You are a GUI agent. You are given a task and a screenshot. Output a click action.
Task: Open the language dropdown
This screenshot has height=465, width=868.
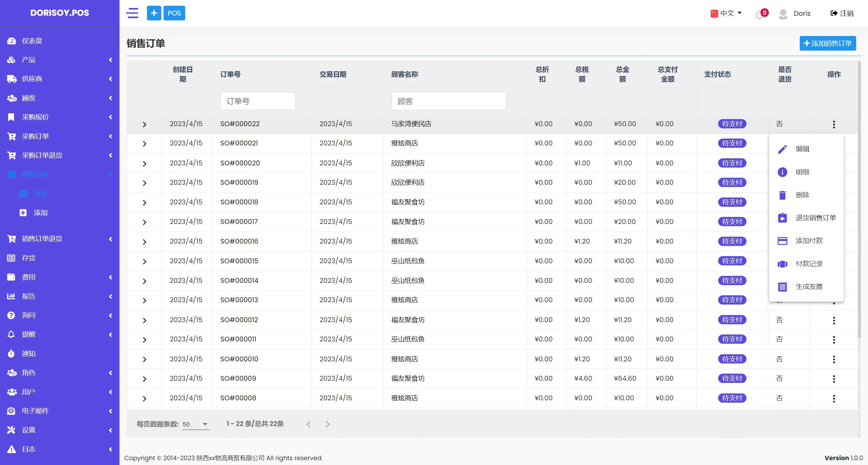pos(727,13)
